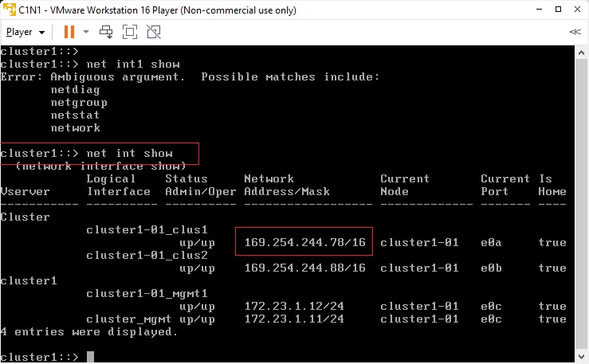Click the address 169.254.244.78/16
The image size is (589, 364).
[304, 242]
